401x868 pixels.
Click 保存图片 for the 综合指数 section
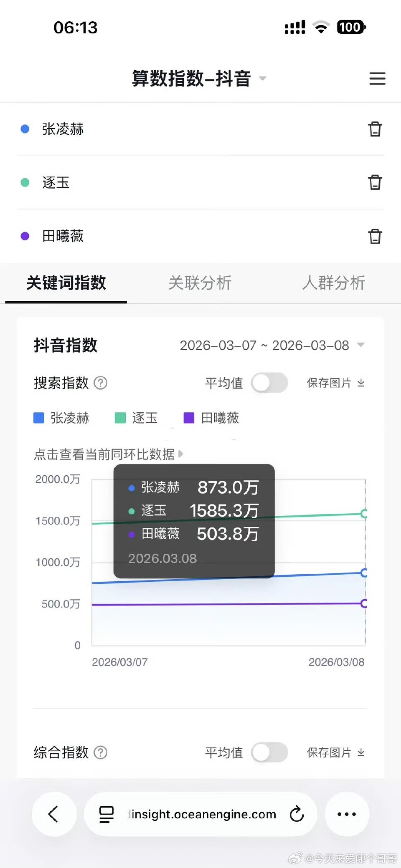pyautogui.click(x=336, y=752)
